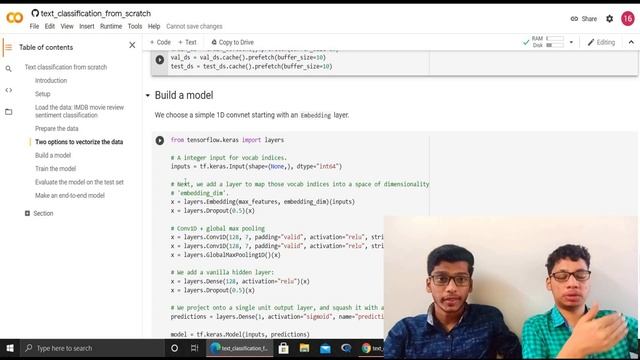Screen dimensions: 640x360
Task: Go to Setup in contents
Action: pyautogui.click(x=42, y=94)
